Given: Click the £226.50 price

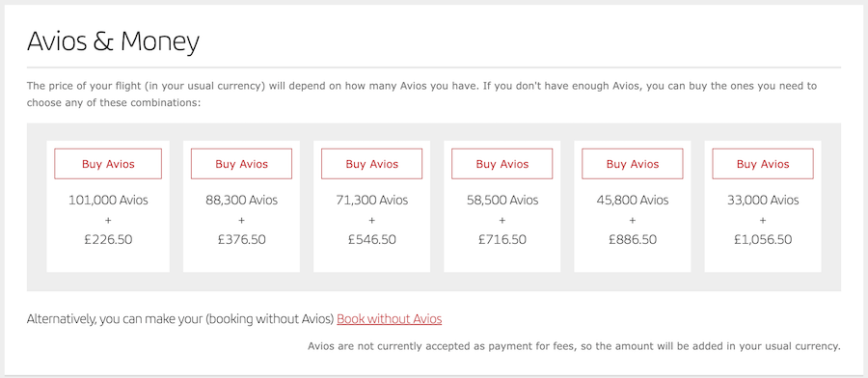Looking at the screenshot, I should [x=108, y=240].
